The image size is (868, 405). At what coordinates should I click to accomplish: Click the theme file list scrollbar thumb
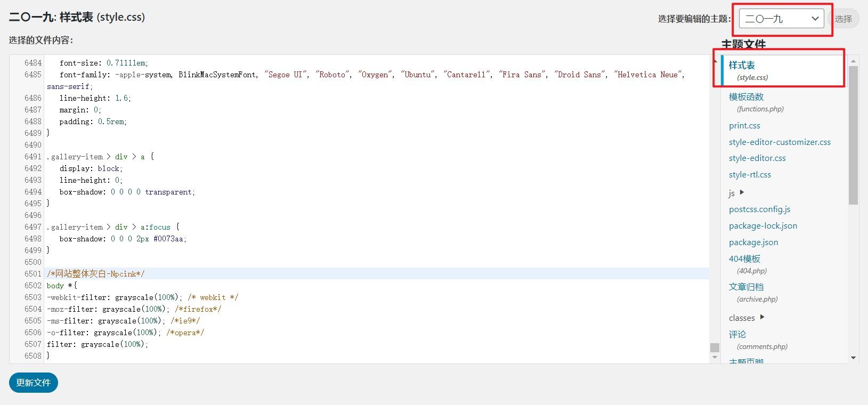pyautogui.click(x=853, y=133)
